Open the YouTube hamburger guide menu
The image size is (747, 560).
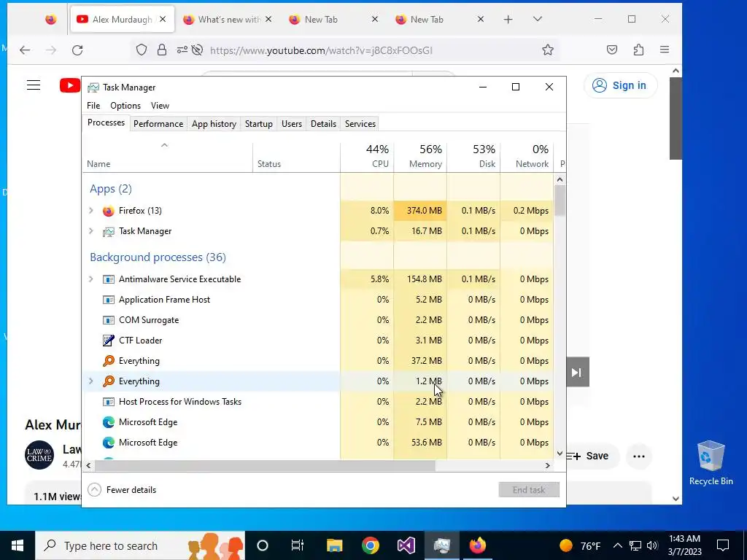pyautogui.click(x=34, y=85)
